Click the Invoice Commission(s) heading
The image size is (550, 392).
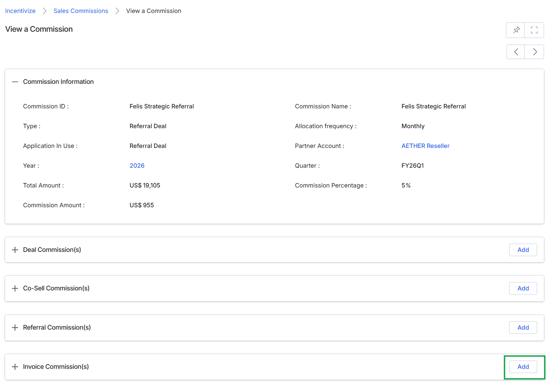click(x=56, y=367)
